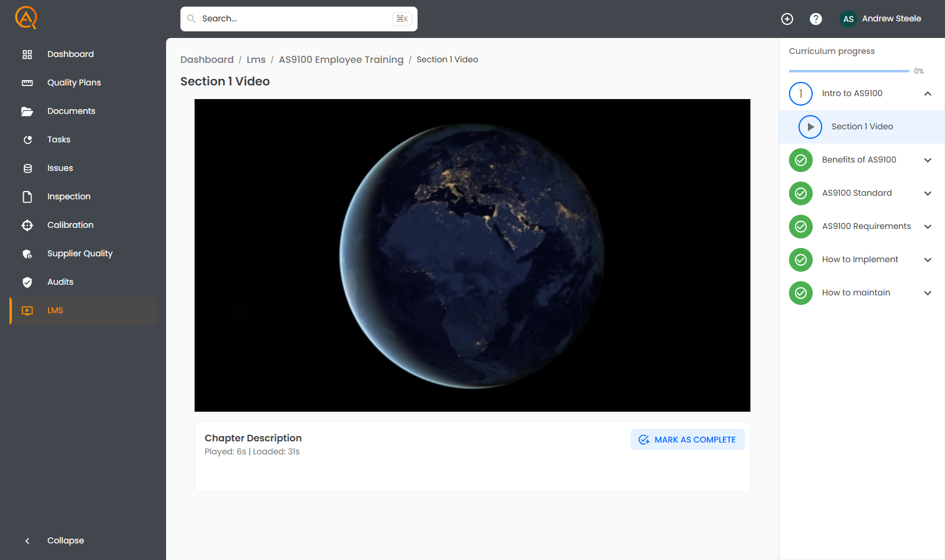945x560 pixels.
Task: Click the Section 1 Video play icon
Action: pos(810,127)
